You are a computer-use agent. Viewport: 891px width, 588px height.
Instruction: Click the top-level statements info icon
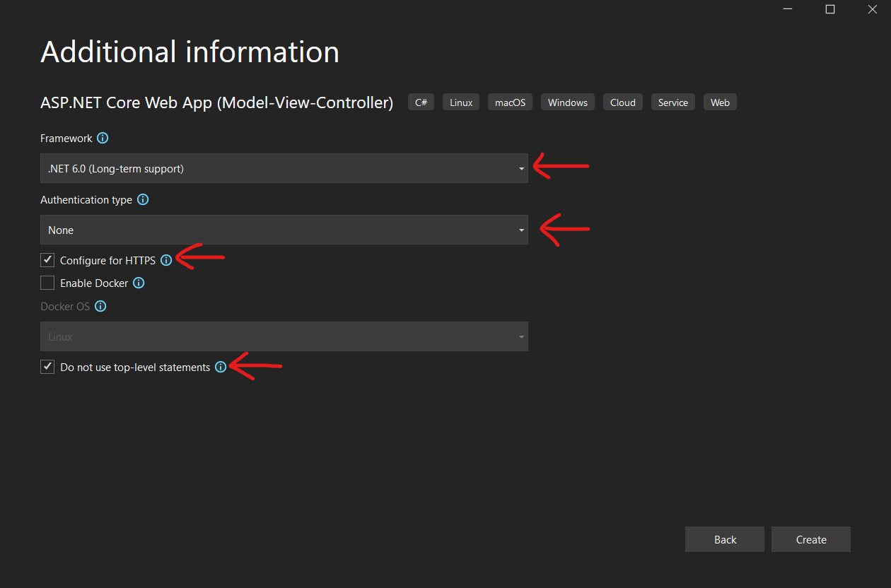tap(221, 367)
